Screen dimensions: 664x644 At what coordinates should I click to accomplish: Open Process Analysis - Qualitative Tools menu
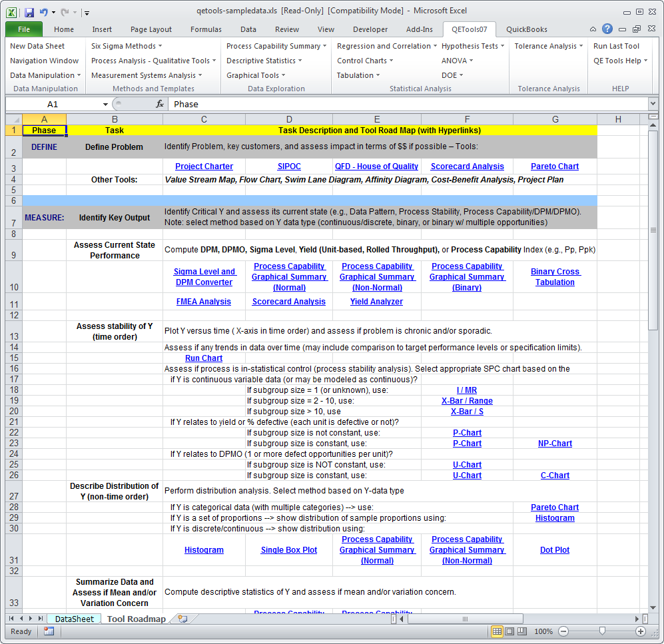(x=153, y=61)
